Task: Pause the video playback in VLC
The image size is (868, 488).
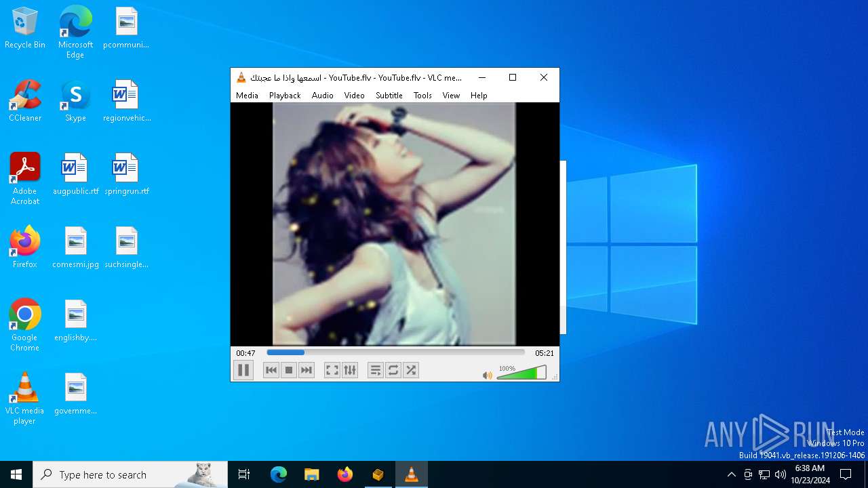Action: tap(243, 370)
